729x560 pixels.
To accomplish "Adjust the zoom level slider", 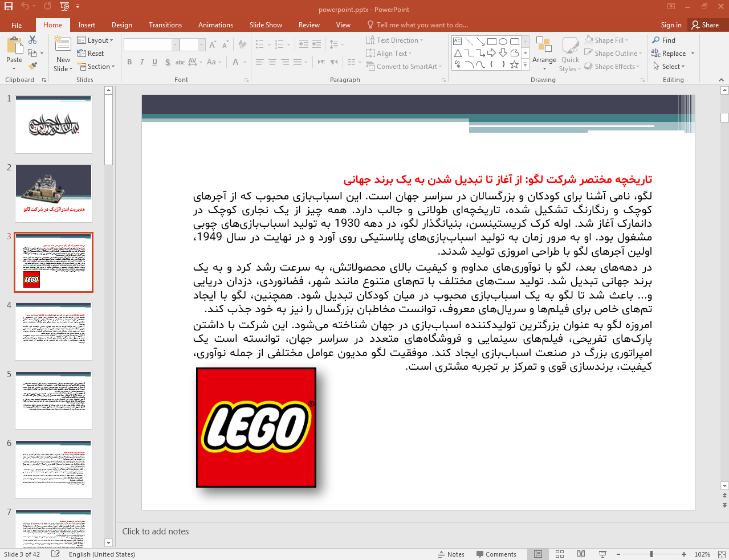I will [x=651, y=554].
